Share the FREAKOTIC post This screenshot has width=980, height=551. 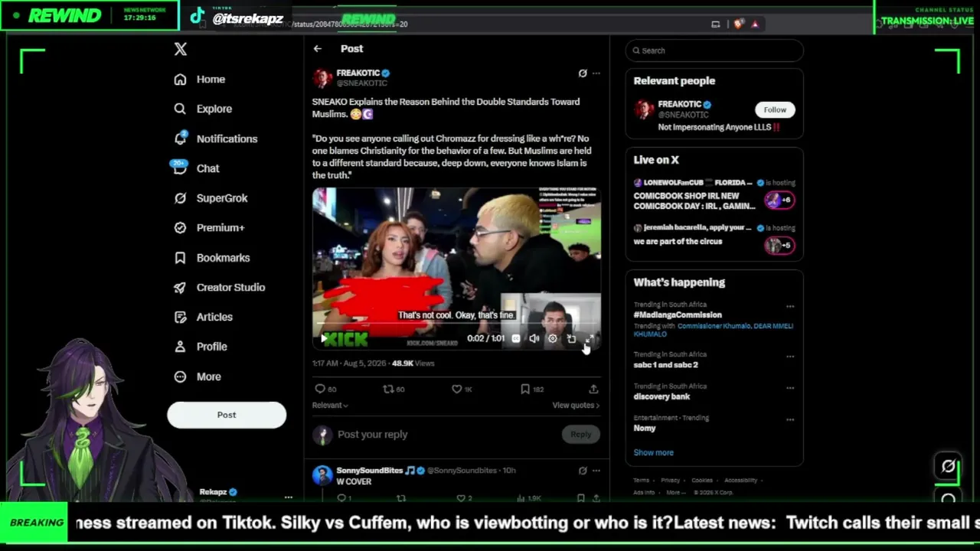click(593, 389)
